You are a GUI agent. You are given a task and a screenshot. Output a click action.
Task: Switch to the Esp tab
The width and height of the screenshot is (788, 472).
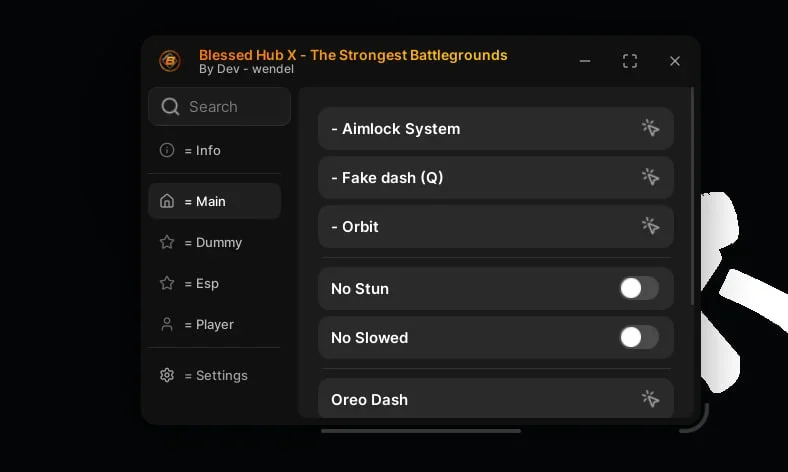click(207, 283)
